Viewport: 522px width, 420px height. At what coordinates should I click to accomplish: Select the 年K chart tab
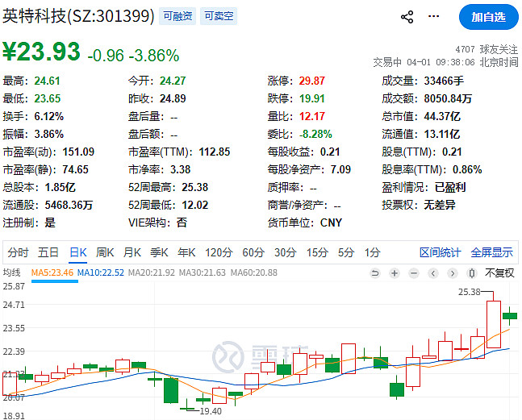(x=186, y=252)
